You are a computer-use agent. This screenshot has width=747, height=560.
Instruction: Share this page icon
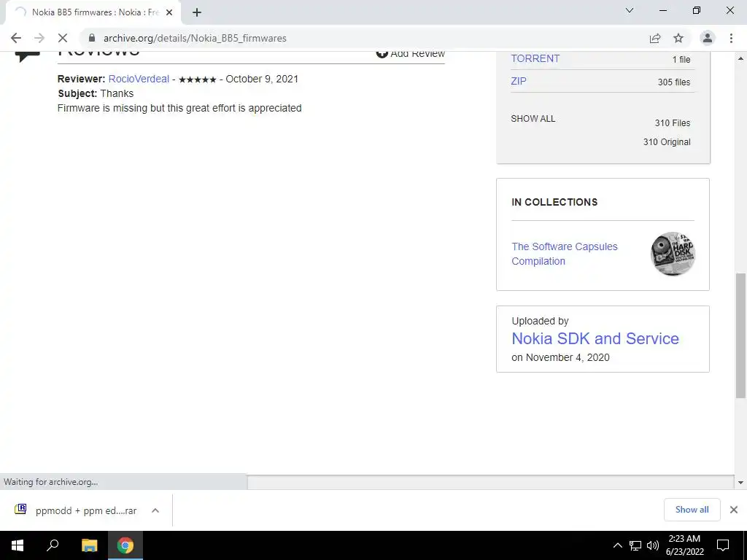point(655,38)
